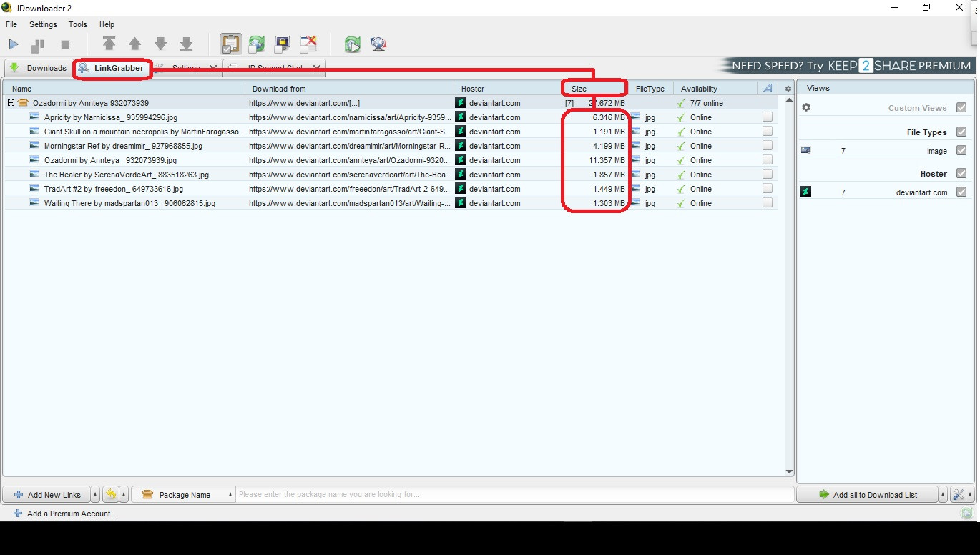Sort by the FileType column header
The width and height of the screenshot is (980, 555).
pos(652,89)
